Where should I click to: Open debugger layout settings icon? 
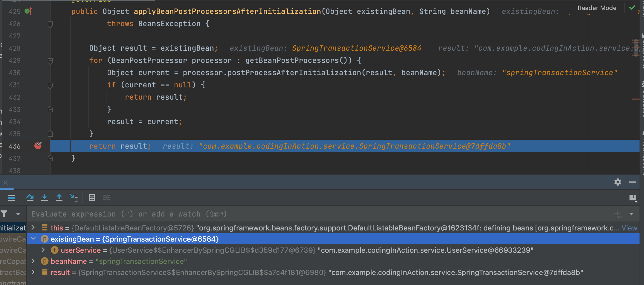point(633,198)
